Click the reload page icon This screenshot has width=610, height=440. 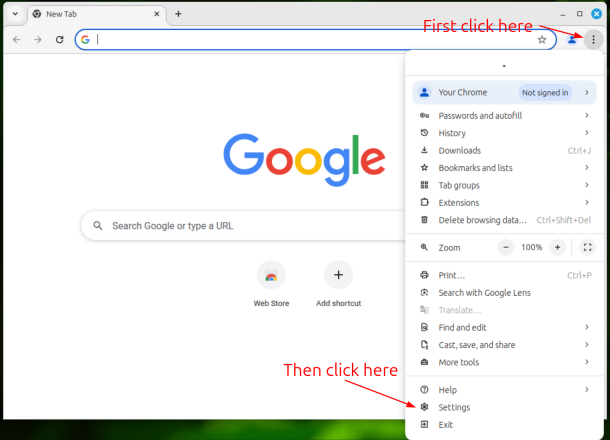click(60, 40)
